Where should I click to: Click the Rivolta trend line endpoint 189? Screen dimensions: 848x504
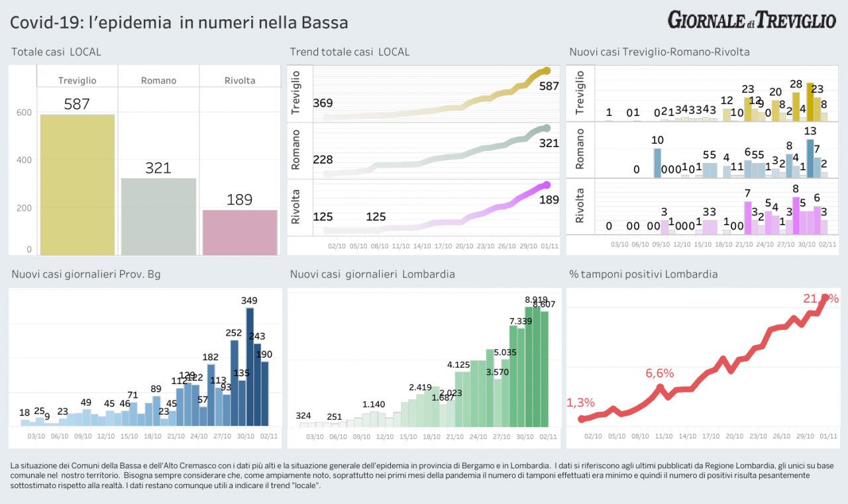(x=547, y=185)
